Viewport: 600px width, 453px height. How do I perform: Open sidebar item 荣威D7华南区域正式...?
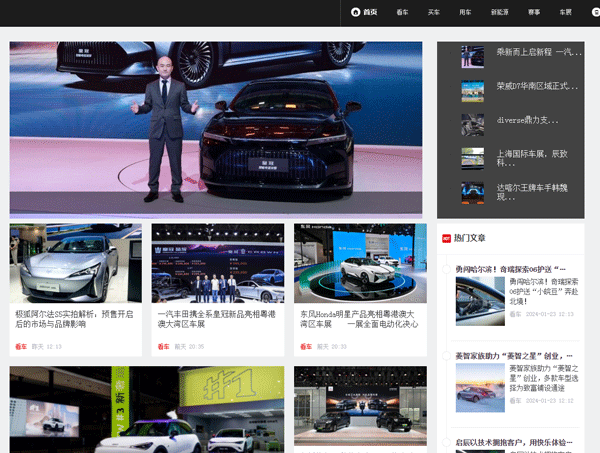[x=537, y=86]
